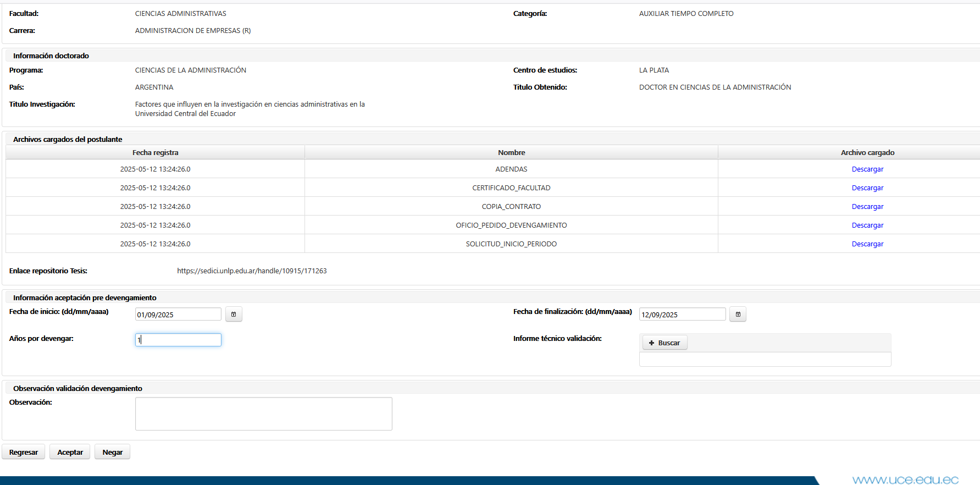The width and height of the screenshot is (980, 485).
Task: Click inside the Observación text area
Action: click(263, 414)
